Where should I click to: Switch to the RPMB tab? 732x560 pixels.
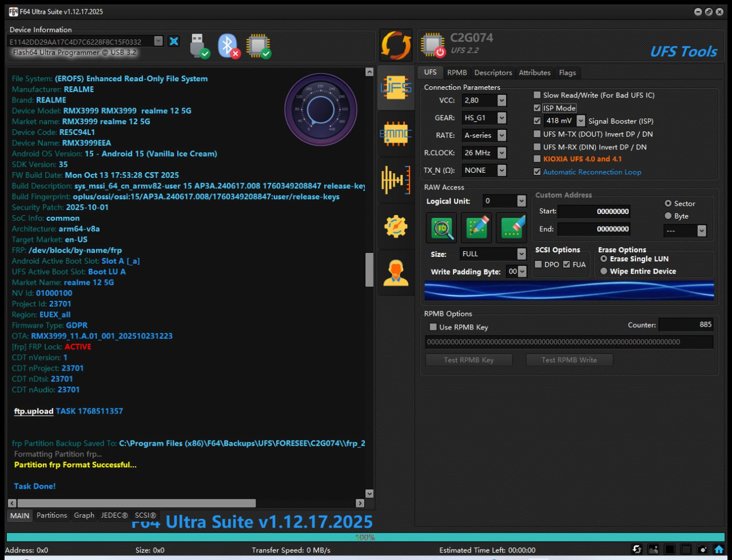tap(457, 73)
